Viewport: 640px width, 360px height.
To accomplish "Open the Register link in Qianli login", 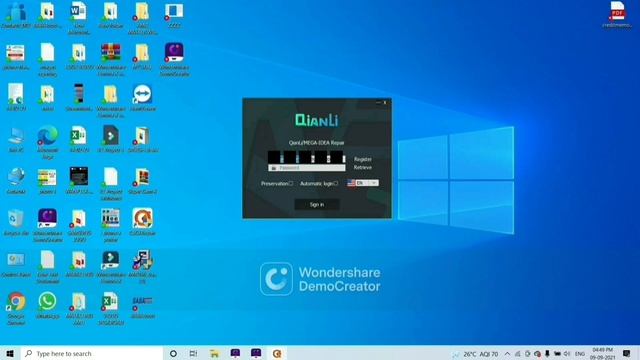I will [x=362, y=159].
